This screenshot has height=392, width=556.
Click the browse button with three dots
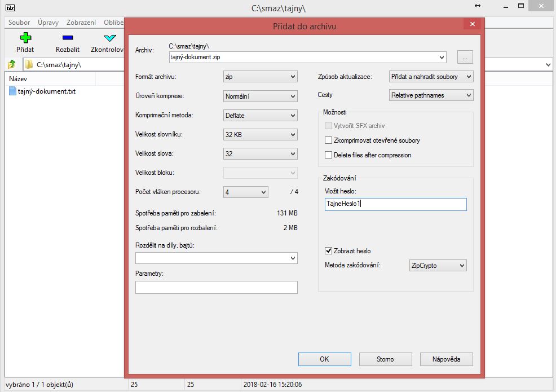[x=465, y=57]
